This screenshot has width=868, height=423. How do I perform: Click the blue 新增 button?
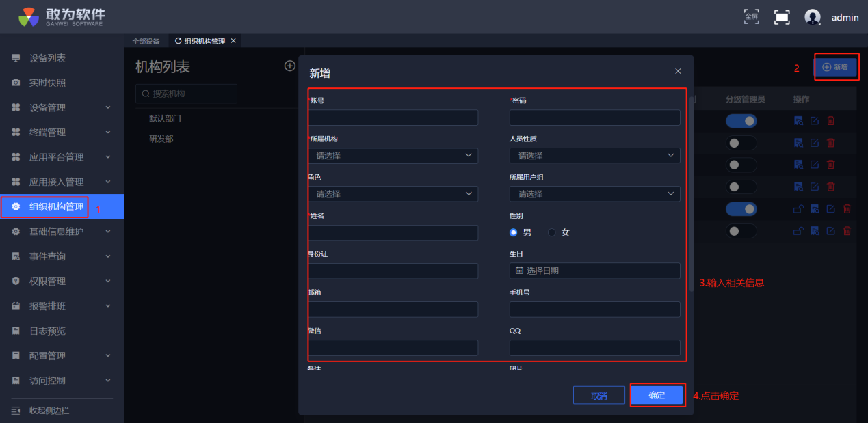tap(835, 67)
